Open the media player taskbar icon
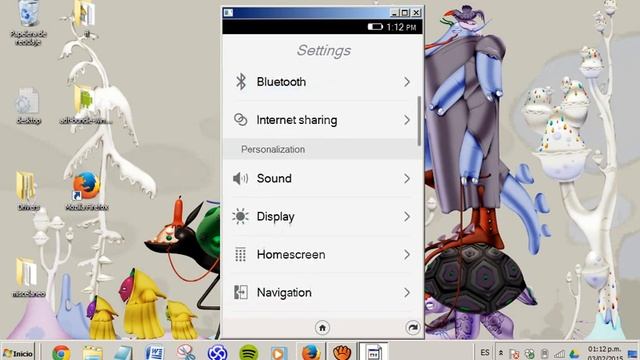 [x=279, y=353]
